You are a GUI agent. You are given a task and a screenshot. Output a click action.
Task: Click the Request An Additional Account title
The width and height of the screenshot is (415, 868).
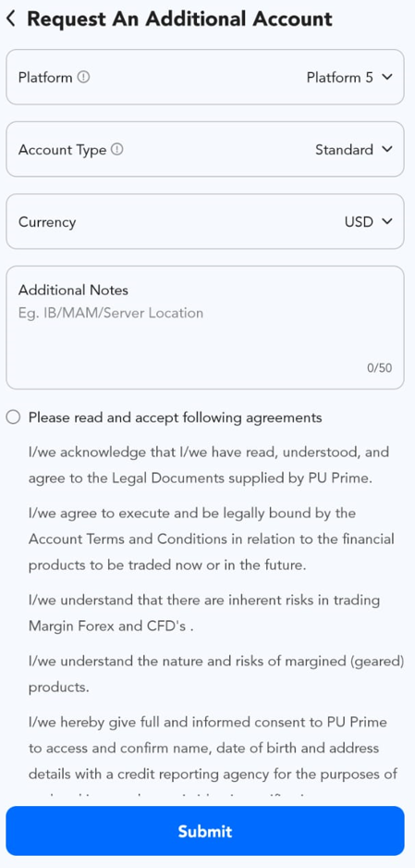[179, 19]
